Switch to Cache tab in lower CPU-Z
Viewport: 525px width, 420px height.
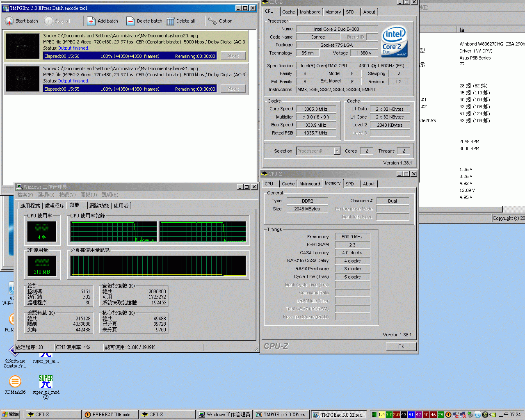point(288,184)
